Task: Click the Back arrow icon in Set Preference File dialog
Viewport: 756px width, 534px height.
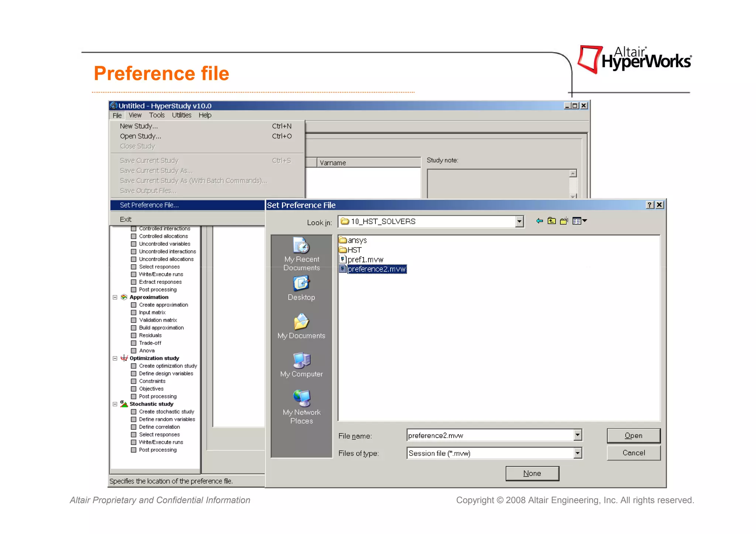Action: 539,221
